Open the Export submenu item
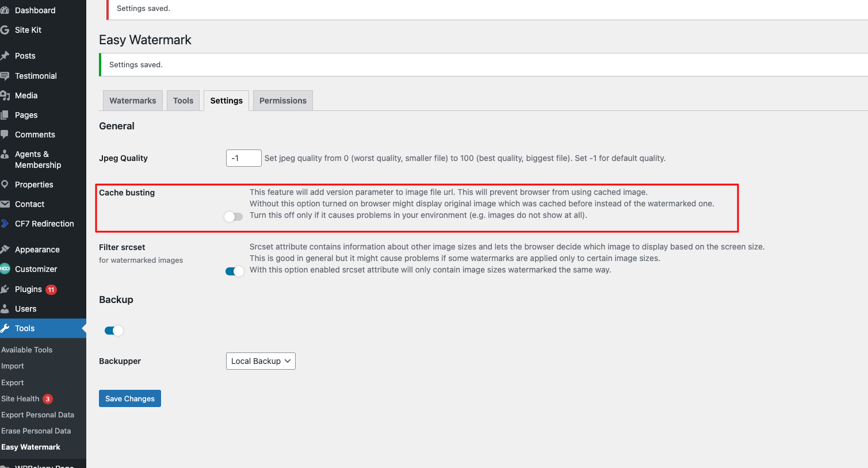The width and height of the screenshot is (868, 468). [13, 382]
